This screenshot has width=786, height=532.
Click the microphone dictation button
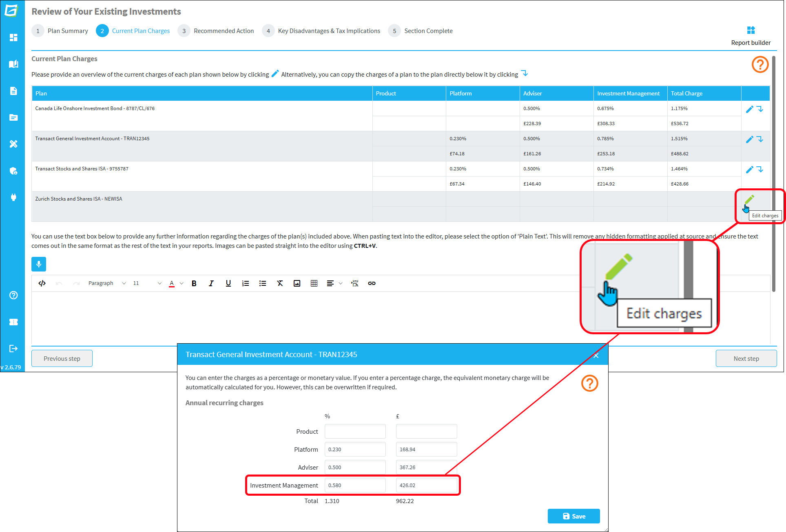coord(39,264)
